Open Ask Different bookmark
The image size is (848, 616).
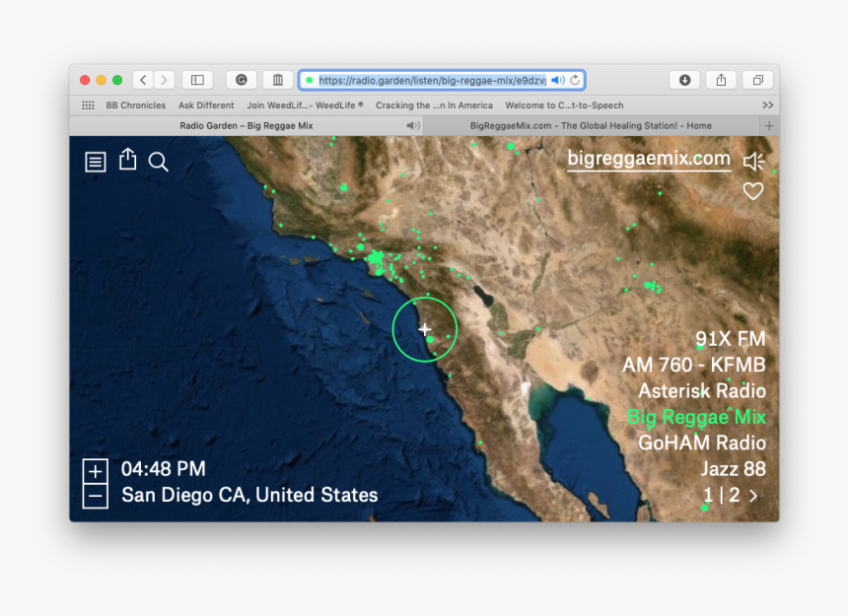click(206, 105)
